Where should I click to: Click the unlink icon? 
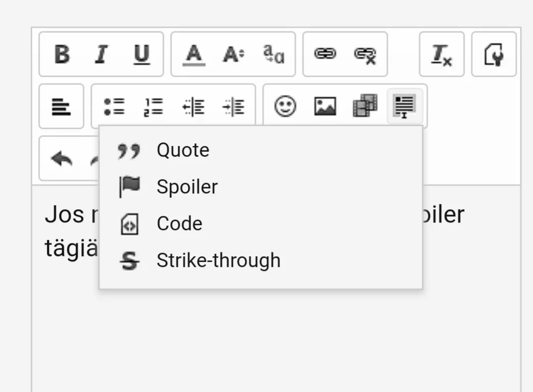click(365, 54)
